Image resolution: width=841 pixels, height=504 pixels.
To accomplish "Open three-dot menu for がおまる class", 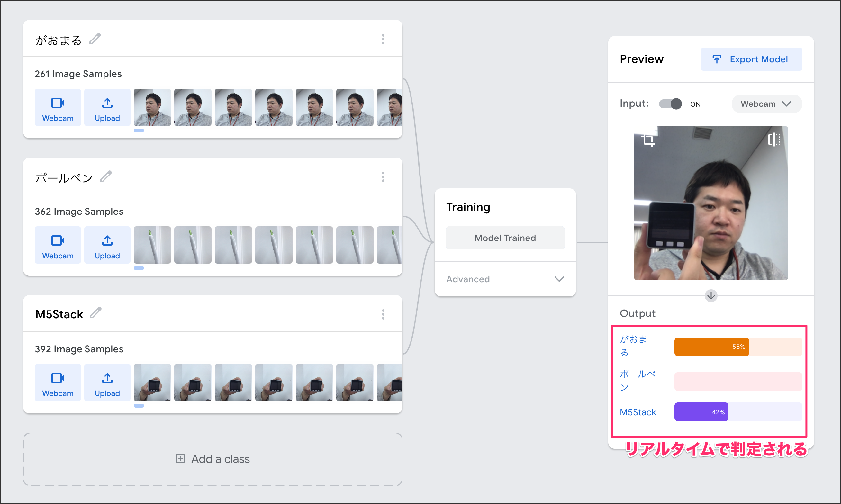I will tap(383, 40).
